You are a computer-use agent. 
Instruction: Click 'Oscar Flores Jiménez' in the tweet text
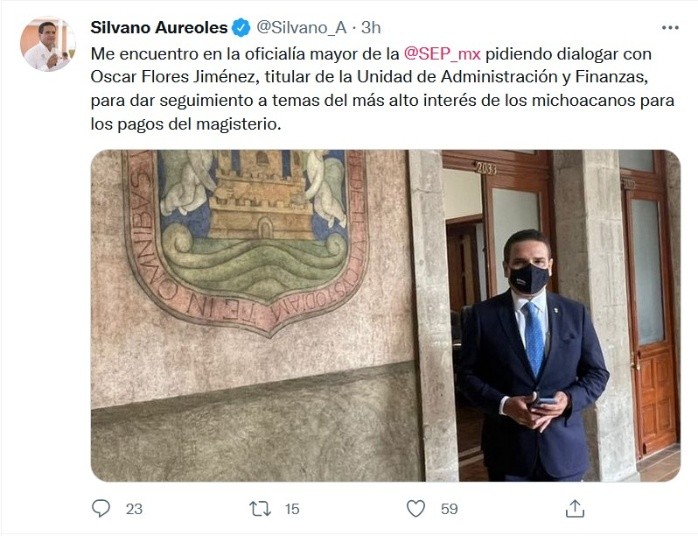pyautogui.click(x=174, y=77)
